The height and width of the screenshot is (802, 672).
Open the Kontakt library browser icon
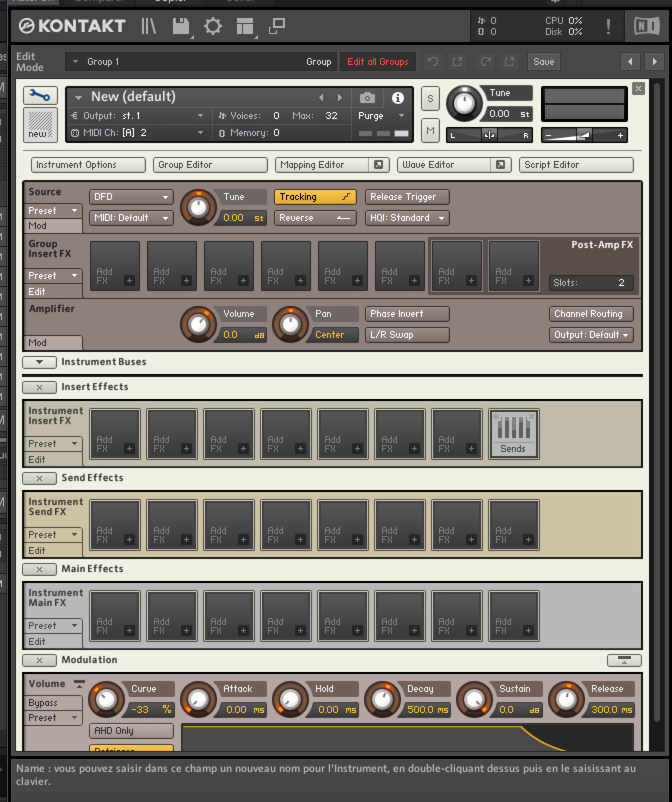[148, 26]
